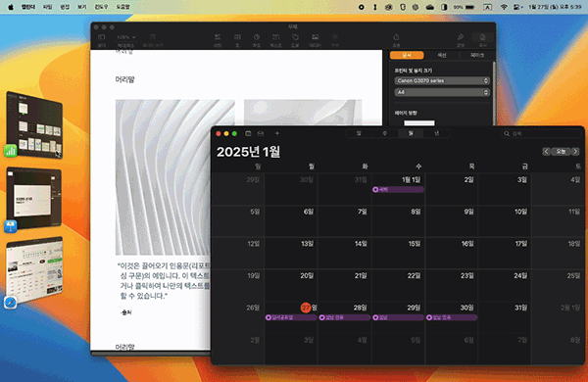This screenshot has height=382, width=588.
Task: Open the 편집 (Edit) menu
Action: click(x=65, y=7)
